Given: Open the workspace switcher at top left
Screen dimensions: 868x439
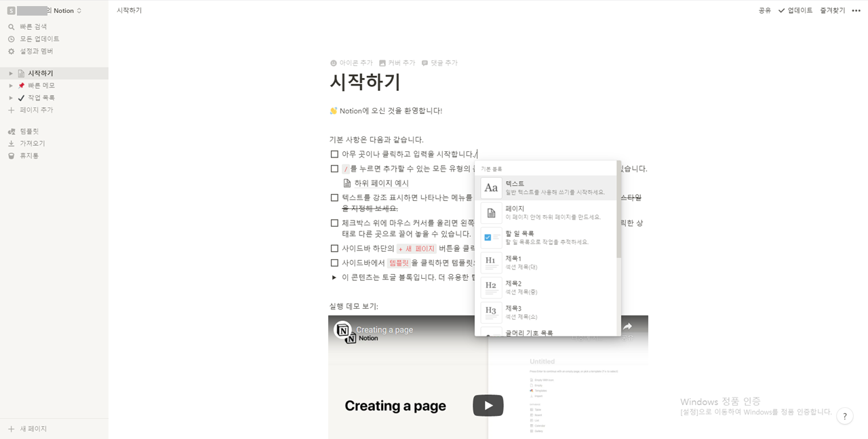Looking at the screenshot, I should coord(45,10).
